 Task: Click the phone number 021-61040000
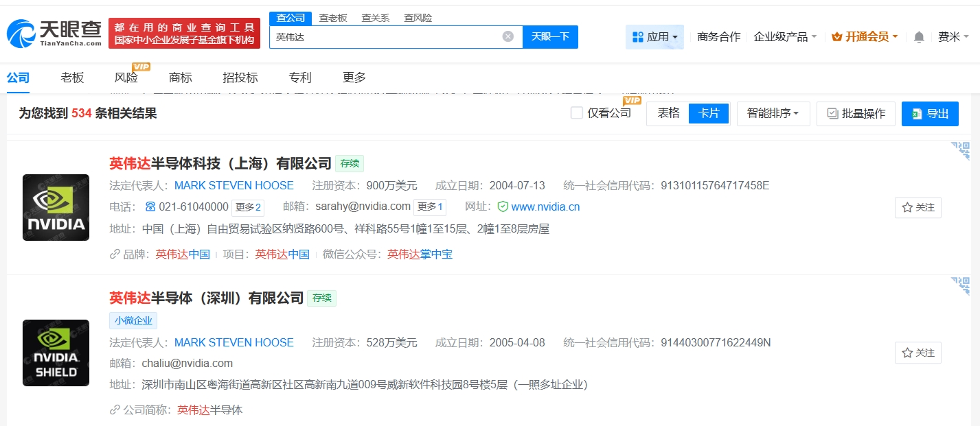tap(194, 207)
